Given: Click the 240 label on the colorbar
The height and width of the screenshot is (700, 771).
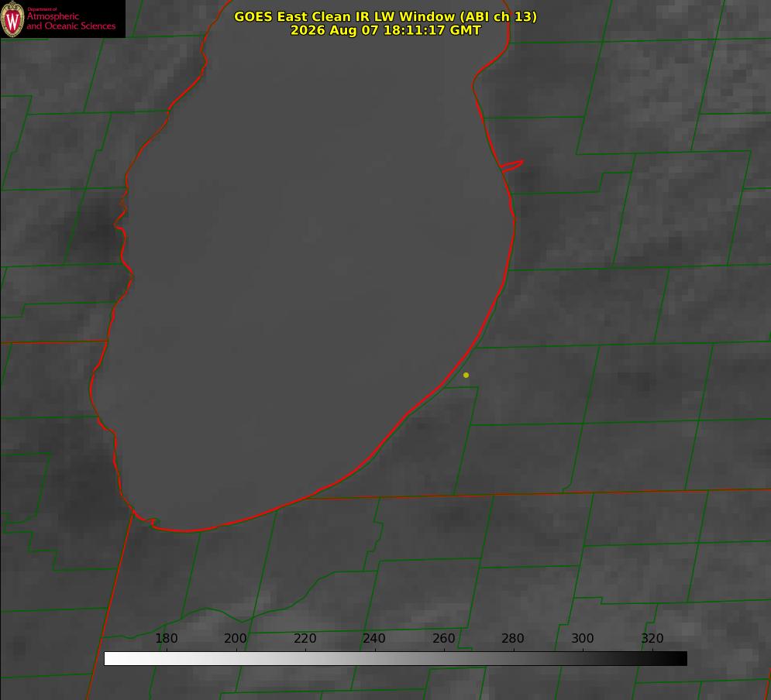Looking at the screenshot, I should (374, 638).
